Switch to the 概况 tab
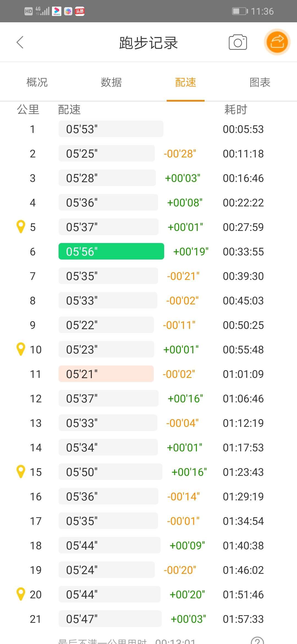297x644 pixels. pyautogui.click(x=37, y=82)
